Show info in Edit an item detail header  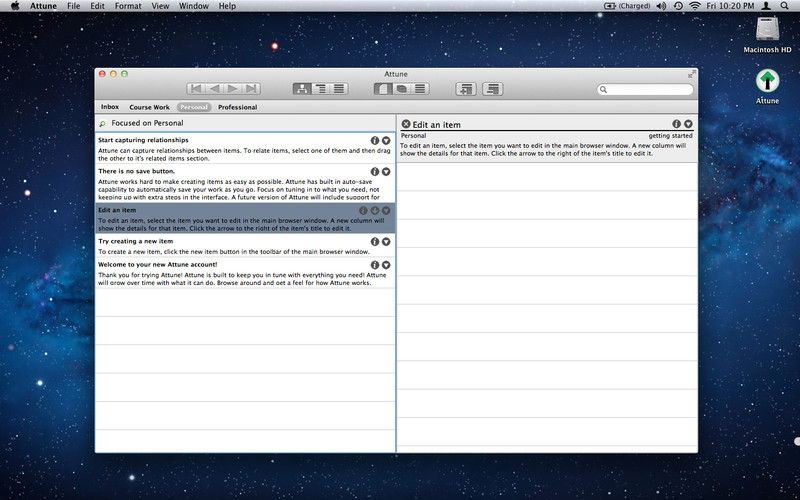coord(677,124)
